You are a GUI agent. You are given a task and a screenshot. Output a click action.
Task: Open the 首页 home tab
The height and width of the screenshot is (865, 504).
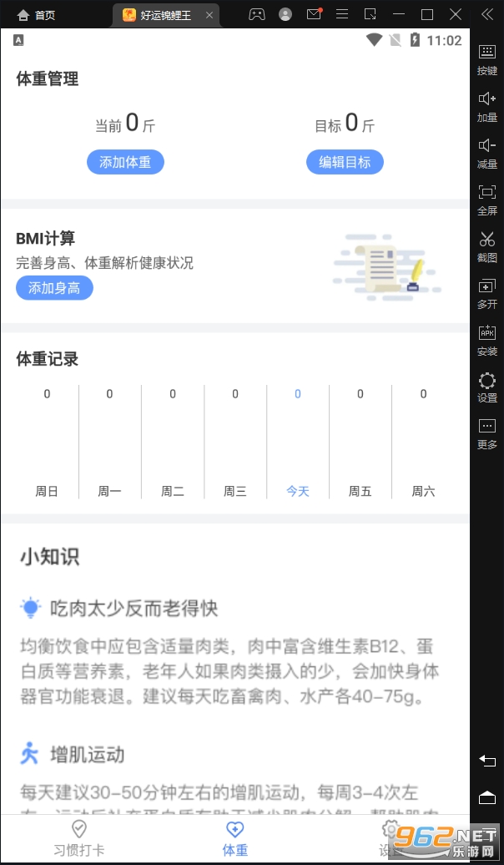click(x=36, y=15)
